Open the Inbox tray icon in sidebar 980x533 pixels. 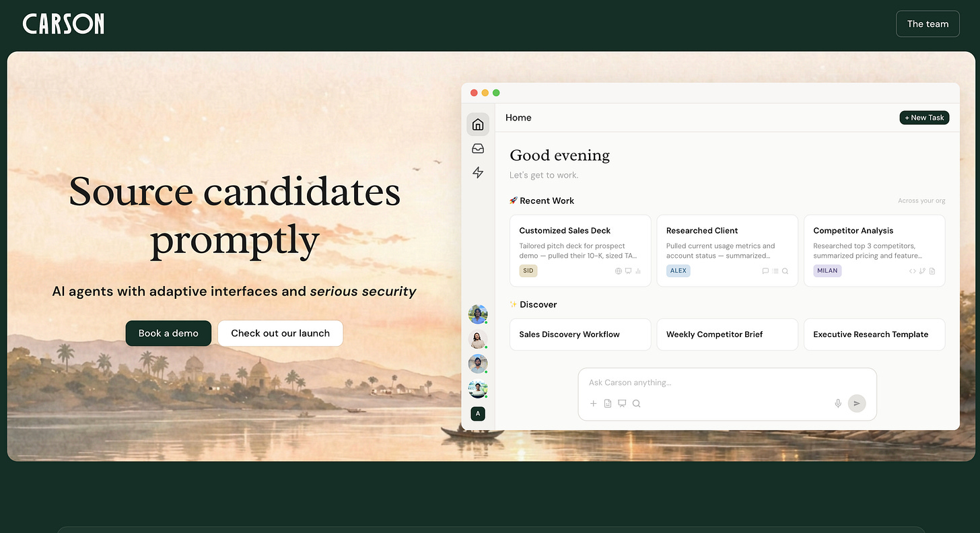478,149
